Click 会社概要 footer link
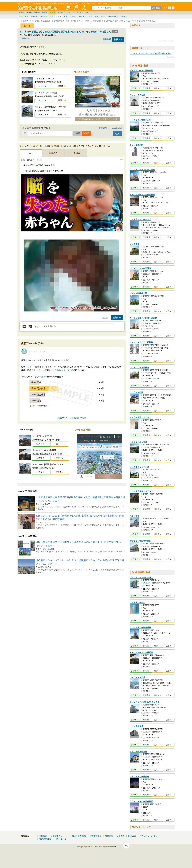Screen dimensions: 192x868 pos(43,836)
